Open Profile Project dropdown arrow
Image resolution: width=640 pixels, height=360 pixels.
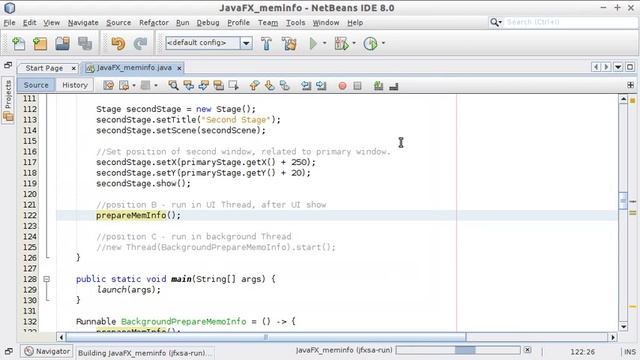point(383,43)
